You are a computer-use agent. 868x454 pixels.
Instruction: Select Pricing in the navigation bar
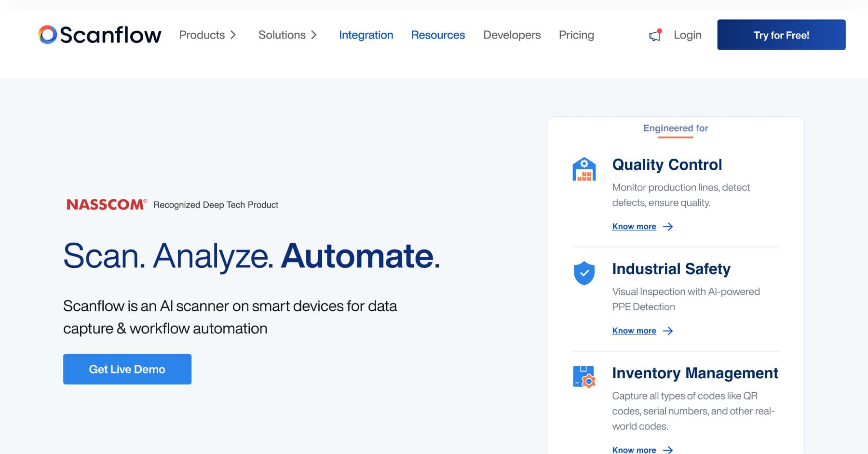click(x=576, y=35)
